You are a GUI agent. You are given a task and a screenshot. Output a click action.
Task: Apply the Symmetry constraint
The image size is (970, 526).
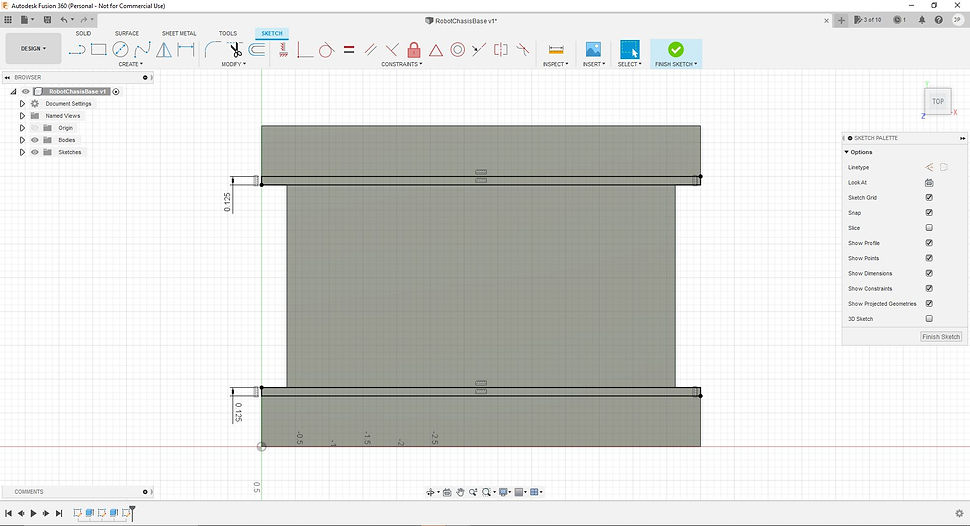pyautogui.click(x=500, y=50)
